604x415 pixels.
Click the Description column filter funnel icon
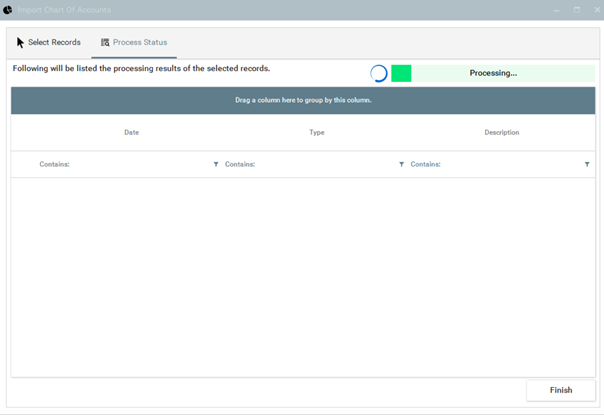(x=587, y=164)
